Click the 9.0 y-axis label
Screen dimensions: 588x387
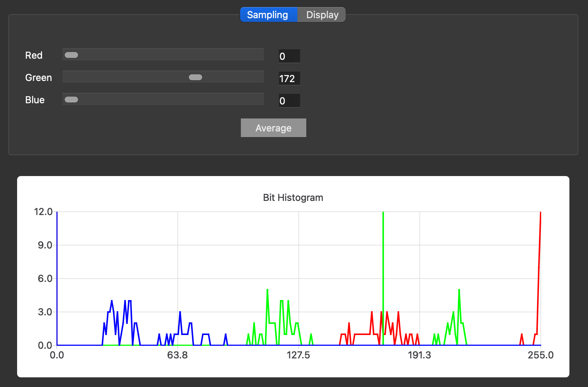tap(45, 245)
